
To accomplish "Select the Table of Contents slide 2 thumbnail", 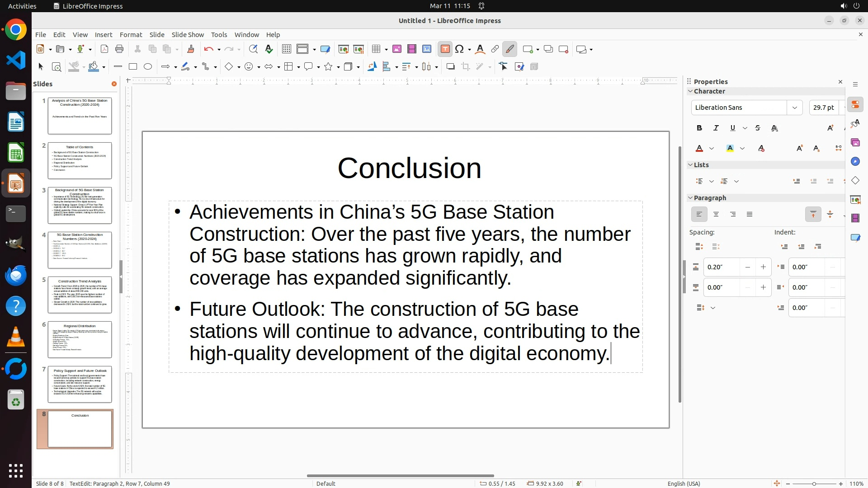I will pos(80,160).
